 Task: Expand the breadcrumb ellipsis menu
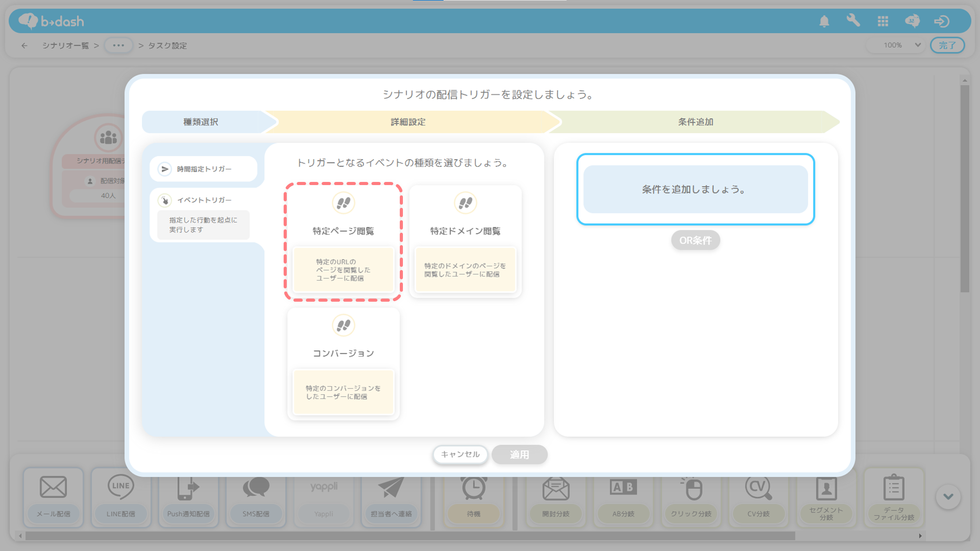point(118,46)
